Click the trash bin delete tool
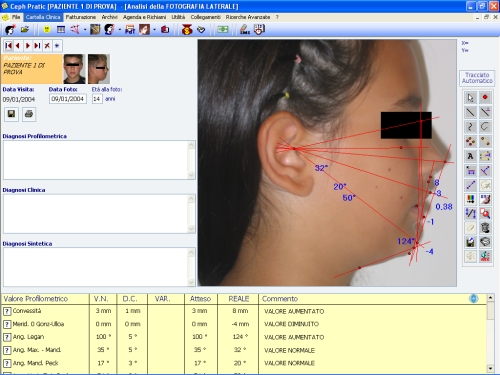The height and width of the screenshot is (375, 500). 485,228
